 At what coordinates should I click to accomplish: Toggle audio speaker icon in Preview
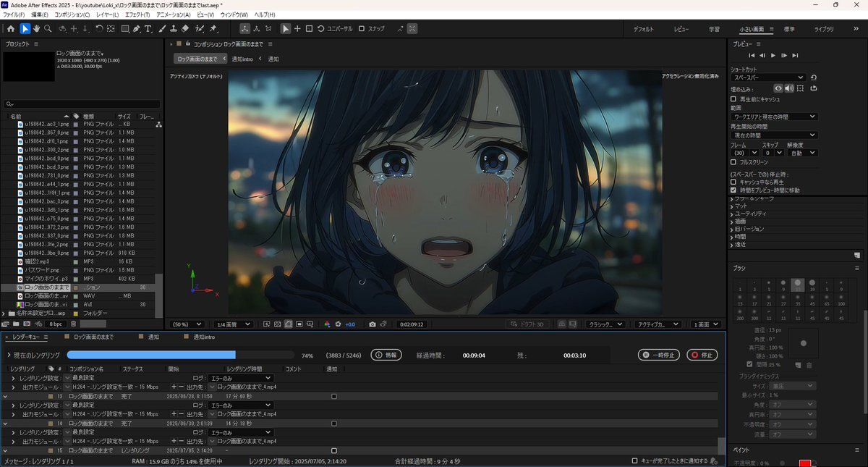tap(789, 88)
